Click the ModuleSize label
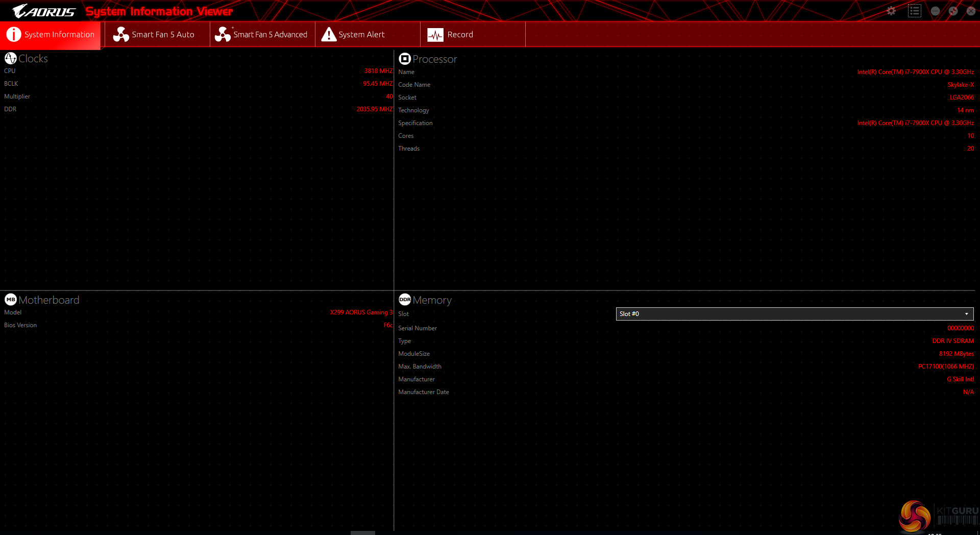The height and width of the screenshot is (535, 980). tap(414, 354)
